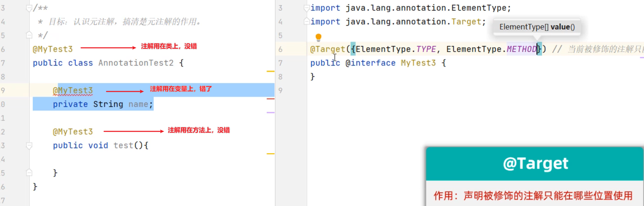
Task: Click the closing fold marker of test() method
Action: coord(29,173)
